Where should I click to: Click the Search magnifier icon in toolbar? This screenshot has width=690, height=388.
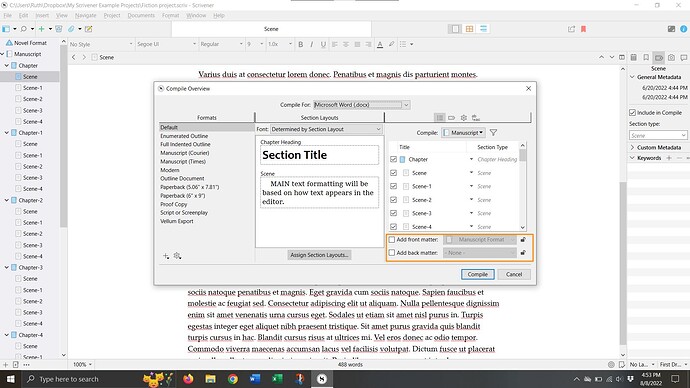[x=24, y=29]
